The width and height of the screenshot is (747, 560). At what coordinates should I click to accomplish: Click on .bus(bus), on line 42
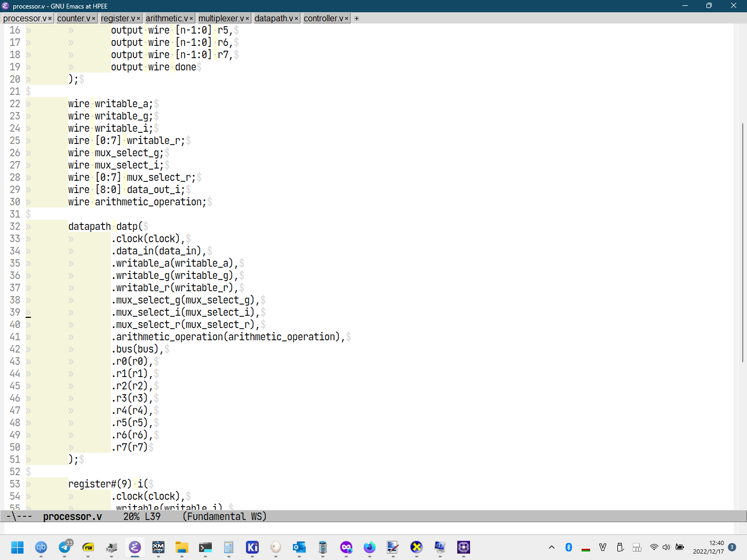138,349
